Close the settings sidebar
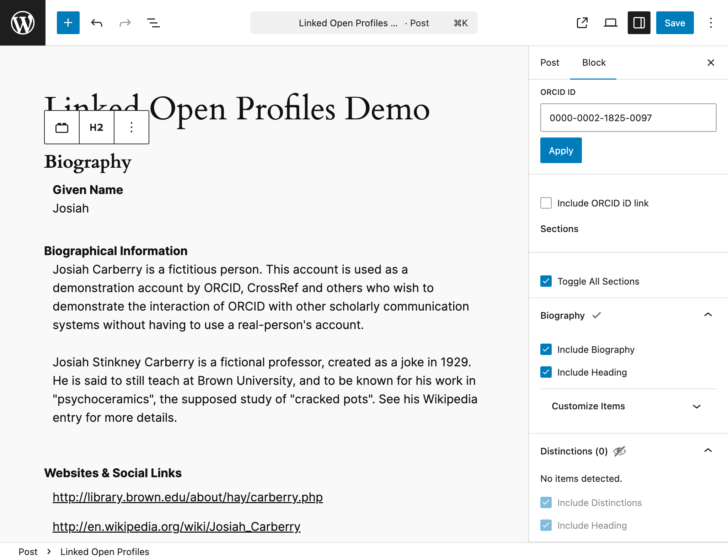 click(x=711, y=63)
